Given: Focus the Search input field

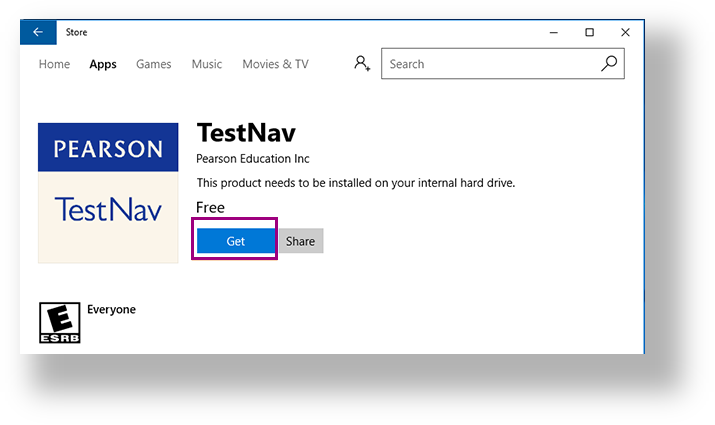Looking at the screenshot, I should coord(503,63).
